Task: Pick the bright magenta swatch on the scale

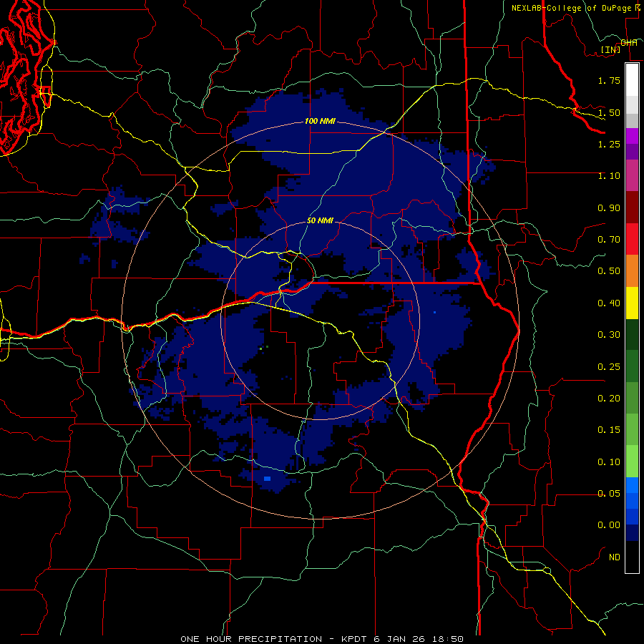Action: coord(632,136)
